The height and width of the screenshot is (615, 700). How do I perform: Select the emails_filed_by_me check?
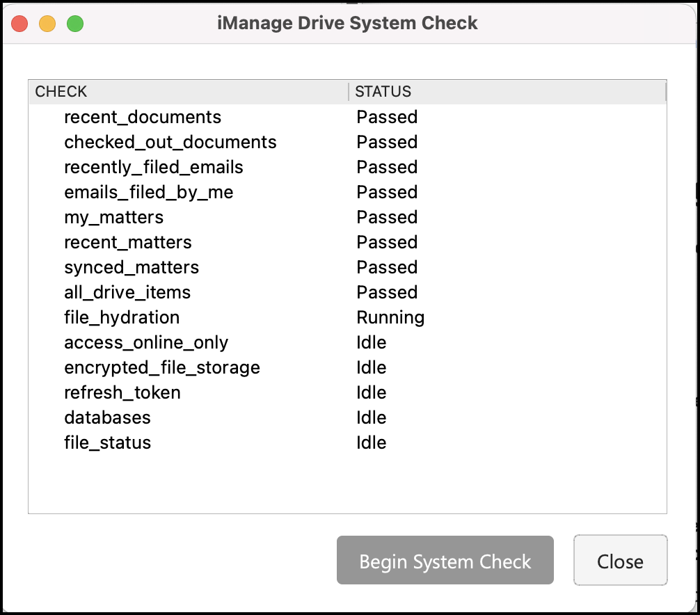pos(149,193)
